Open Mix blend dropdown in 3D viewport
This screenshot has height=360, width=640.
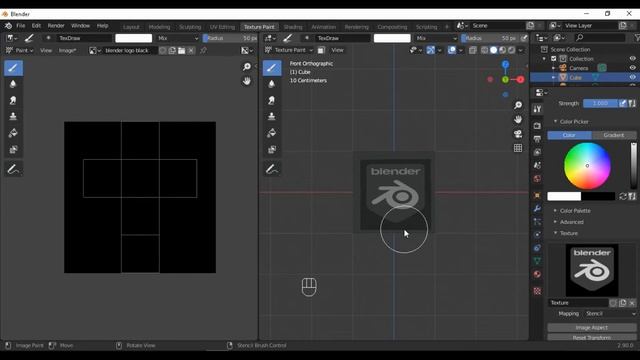(x=436, y=38)
